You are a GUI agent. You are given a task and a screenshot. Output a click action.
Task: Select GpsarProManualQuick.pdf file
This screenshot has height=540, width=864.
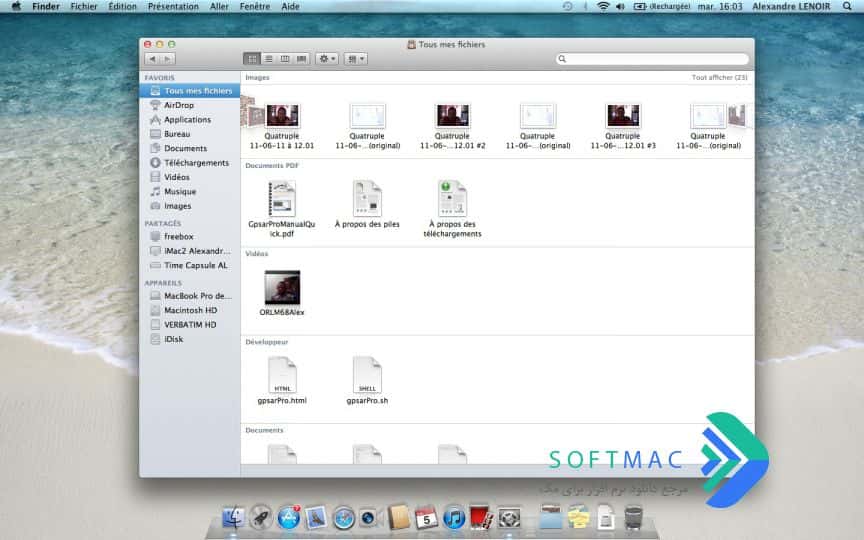(x=282, y=209)
